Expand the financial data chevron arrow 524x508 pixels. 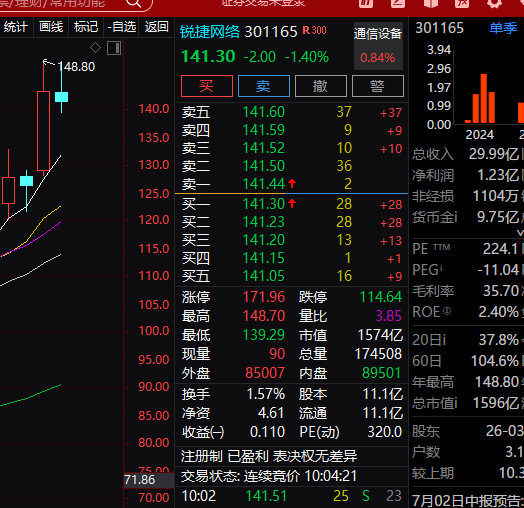pyautogui.click(x=520, y=232)
